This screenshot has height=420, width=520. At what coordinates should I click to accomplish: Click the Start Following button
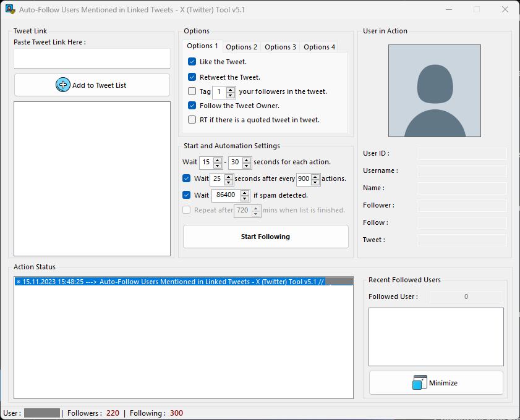coord(266,237)
